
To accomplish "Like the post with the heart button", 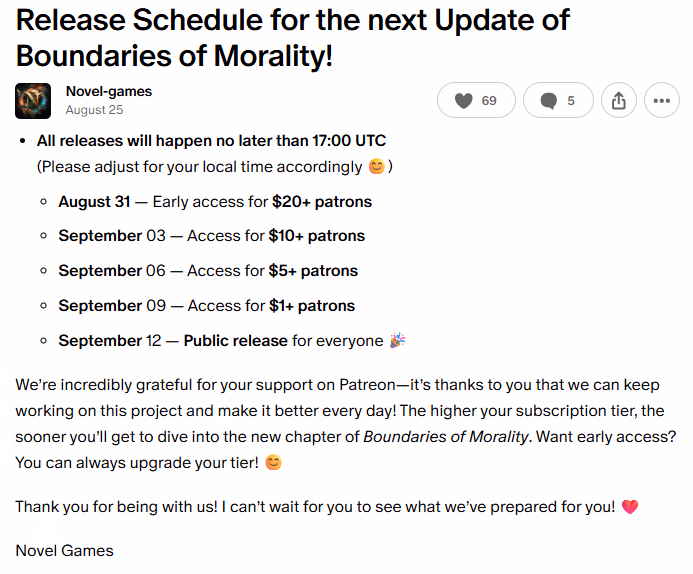I will pos(476,100).
